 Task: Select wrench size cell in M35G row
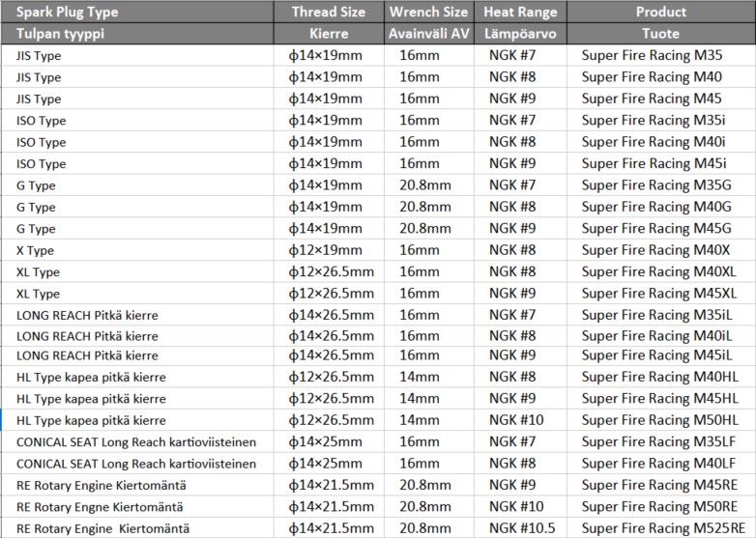point(429,185)
